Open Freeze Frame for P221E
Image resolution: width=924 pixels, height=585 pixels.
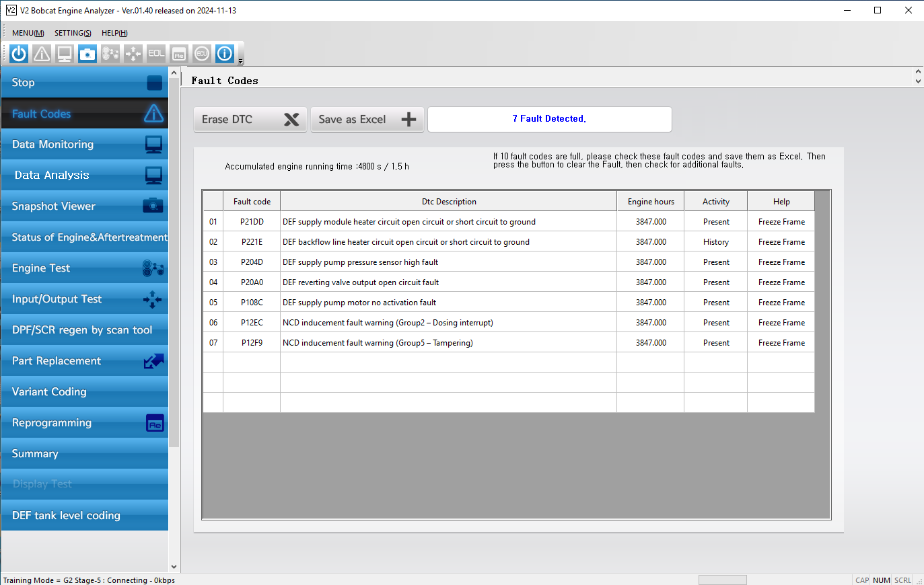coord(781,242)
